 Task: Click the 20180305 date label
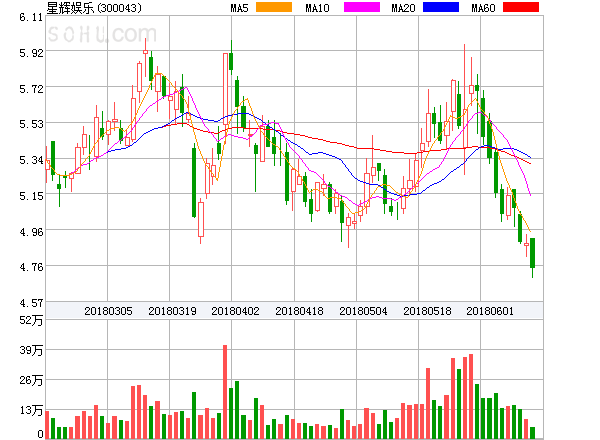pyautogui.click(x=108, y=311)
